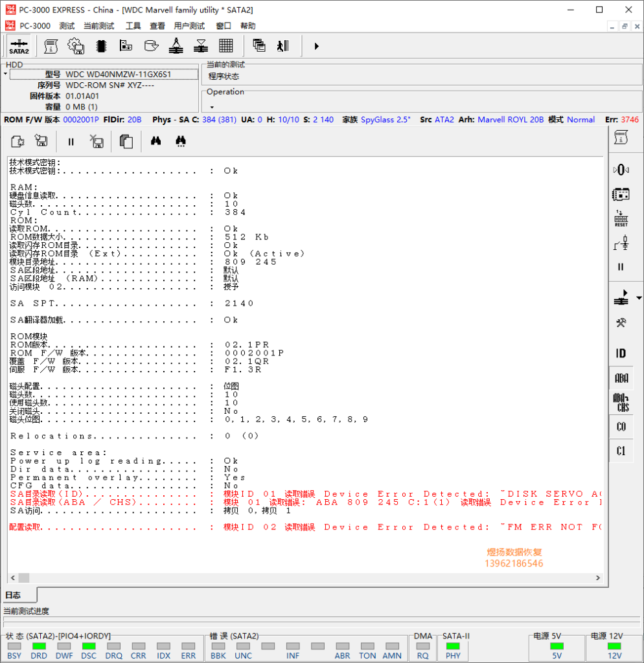Image resolution: width=644 pixels, height=663 pixels.
Task: Click the exit running-man icon
Action: pyautogui.click(x=283, y=46)
